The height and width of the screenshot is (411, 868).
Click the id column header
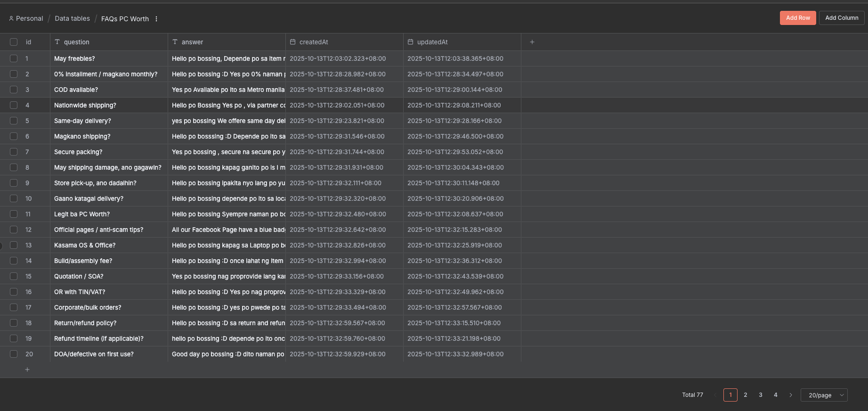(x=28, y=42)
